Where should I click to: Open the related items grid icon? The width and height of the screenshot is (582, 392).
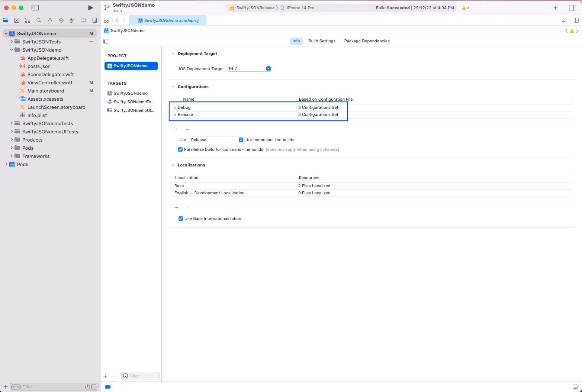[x=107, y=20]
